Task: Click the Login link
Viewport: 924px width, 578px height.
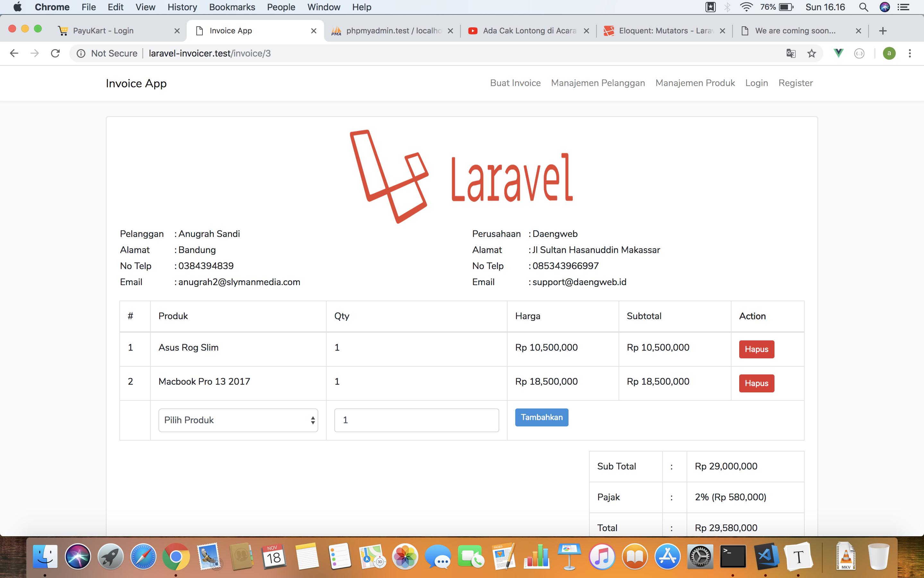Action: pos(757,83)
